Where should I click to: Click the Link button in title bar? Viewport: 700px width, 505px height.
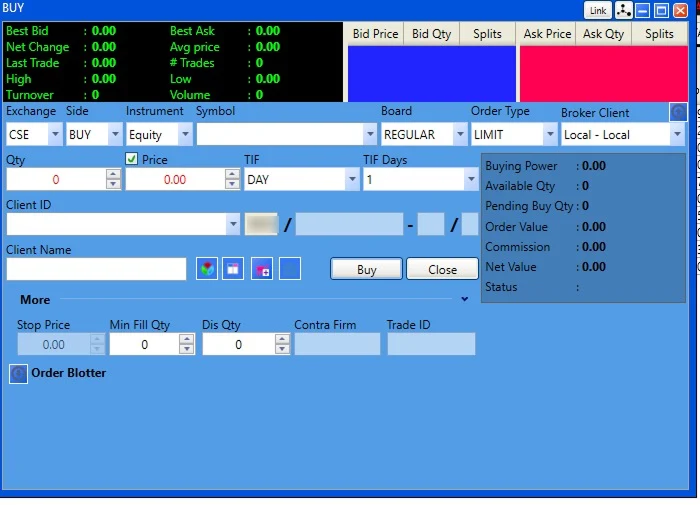tap(597, 10)
